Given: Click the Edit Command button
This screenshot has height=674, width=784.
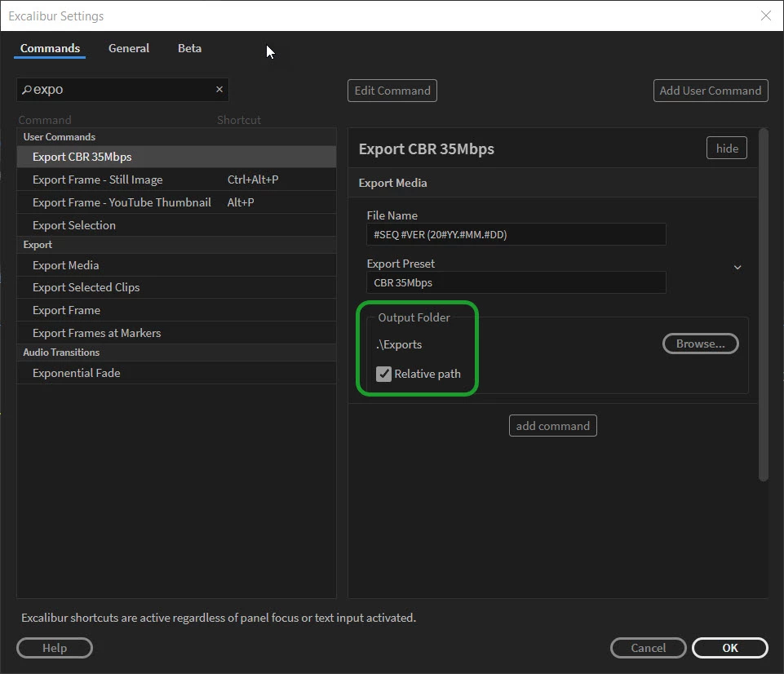Looking at the screenshot, I should [x=392, y=91].
